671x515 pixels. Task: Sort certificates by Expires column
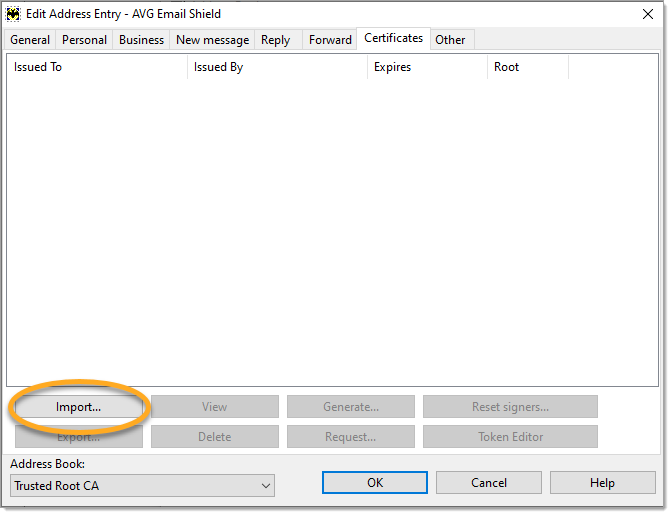click(427, 67)
